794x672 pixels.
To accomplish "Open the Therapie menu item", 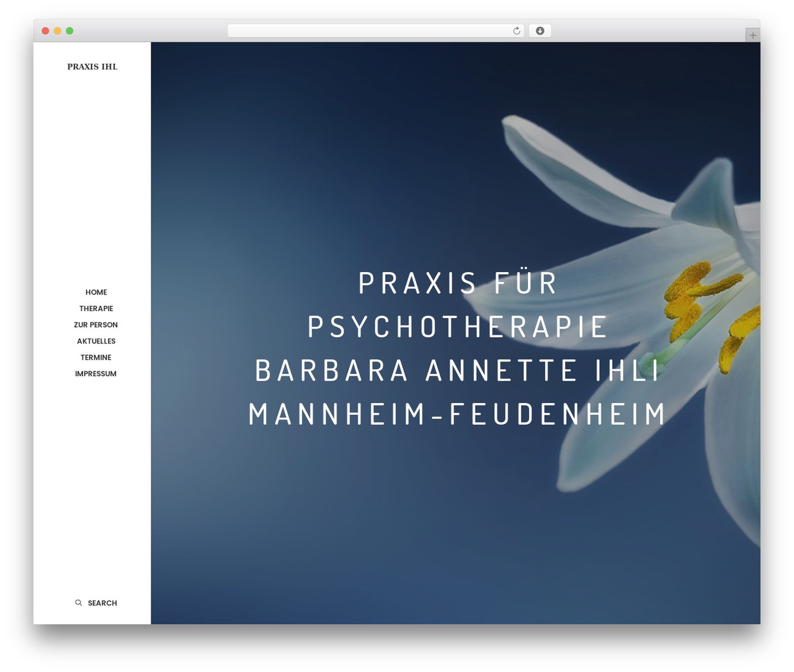I will pos(96,308).
